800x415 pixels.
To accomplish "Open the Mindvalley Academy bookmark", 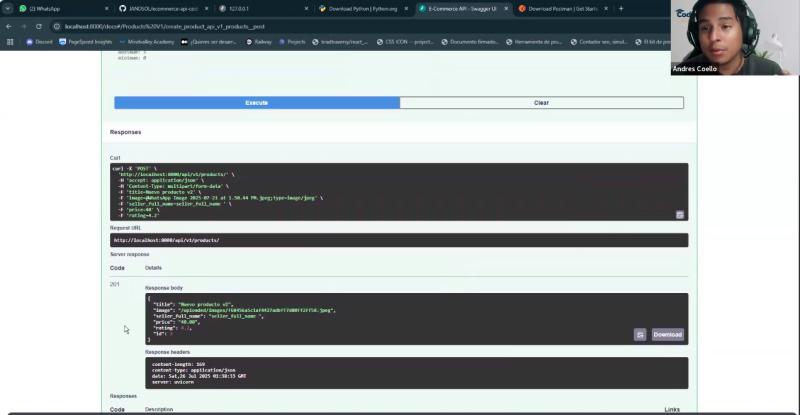I will tap(146, 42).
